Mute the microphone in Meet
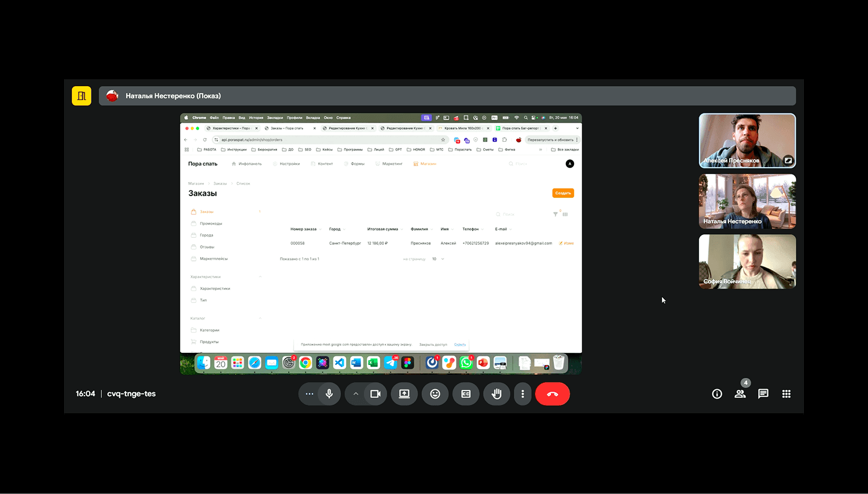 (329, 394)
